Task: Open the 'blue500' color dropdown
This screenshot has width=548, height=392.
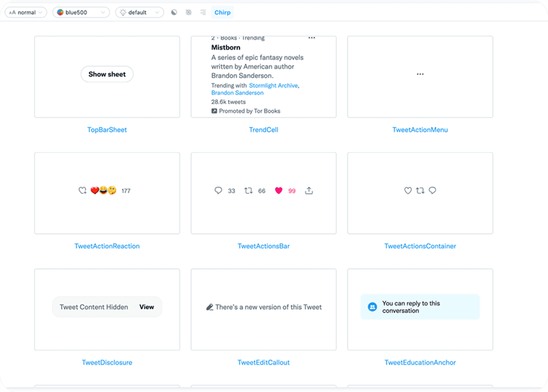Action: [81, 12]
